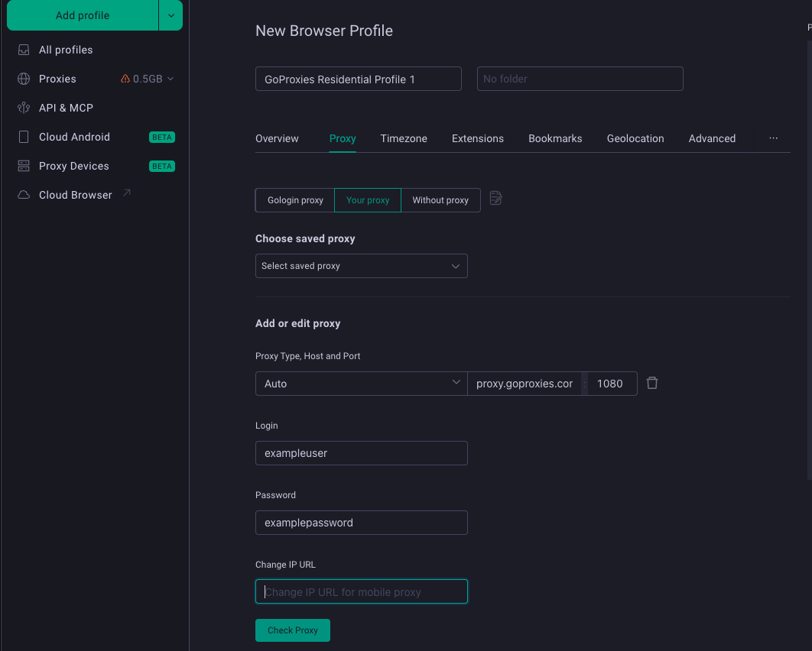Click the Cloud Android device icon
Image resolution: width=812 pixels, height=651 pixels.
24,137
